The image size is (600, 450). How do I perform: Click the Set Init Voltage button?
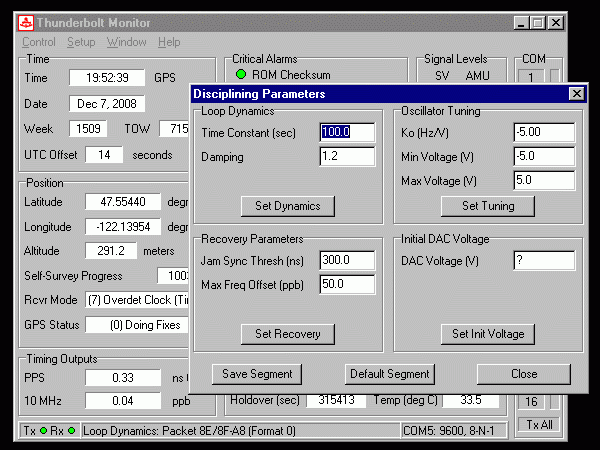pos(488,334)
